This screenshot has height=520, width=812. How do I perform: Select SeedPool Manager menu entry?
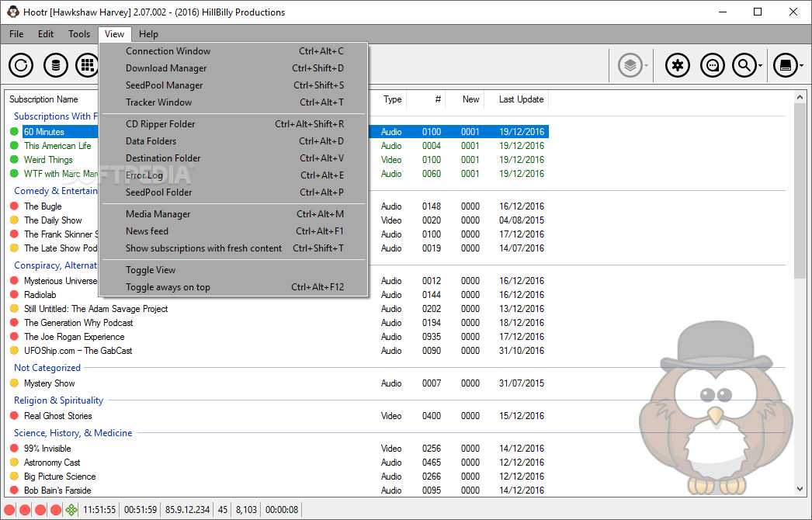point(234,85)
